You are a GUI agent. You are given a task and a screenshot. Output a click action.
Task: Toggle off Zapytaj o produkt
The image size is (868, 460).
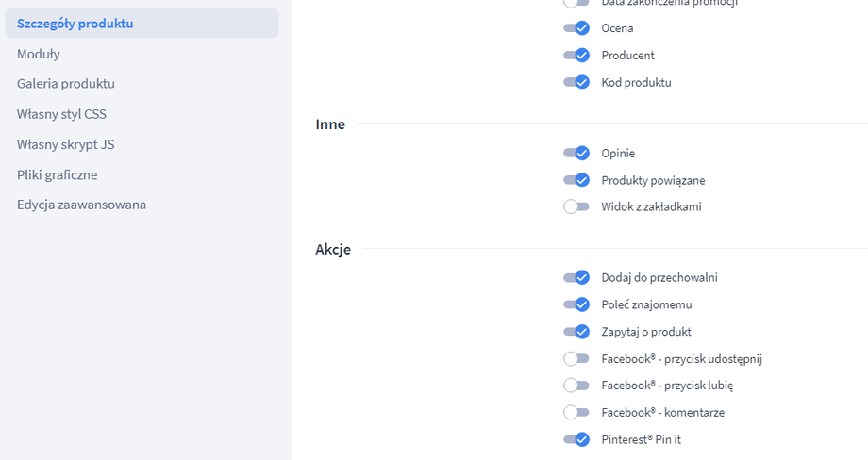(x=576, y=332)
